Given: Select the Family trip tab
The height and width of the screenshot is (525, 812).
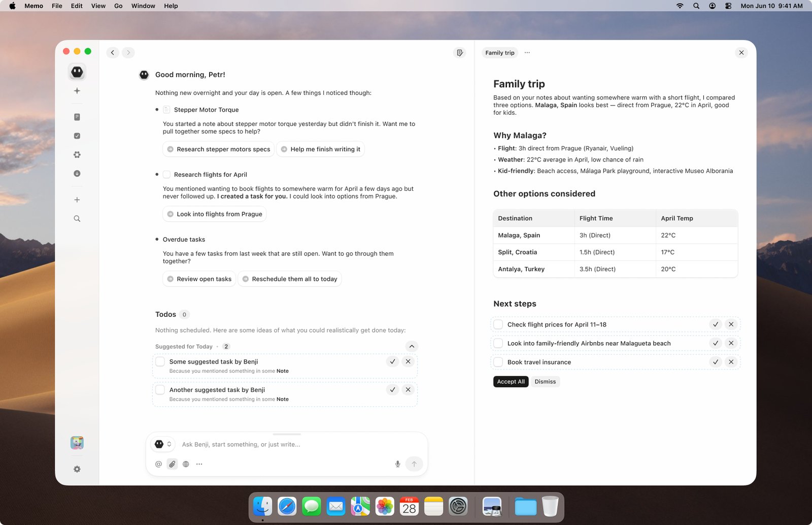Looking at the screenshot, I should (x=500, y=53).
